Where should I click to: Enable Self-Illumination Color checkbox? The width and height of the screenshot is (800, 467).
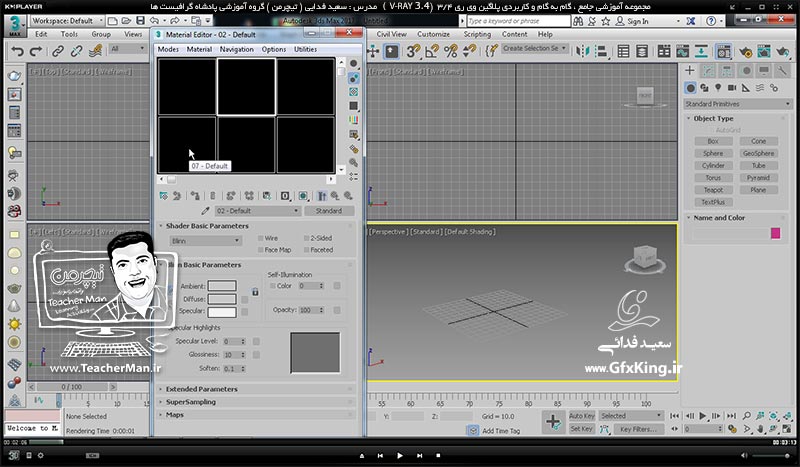coord(272,286)
